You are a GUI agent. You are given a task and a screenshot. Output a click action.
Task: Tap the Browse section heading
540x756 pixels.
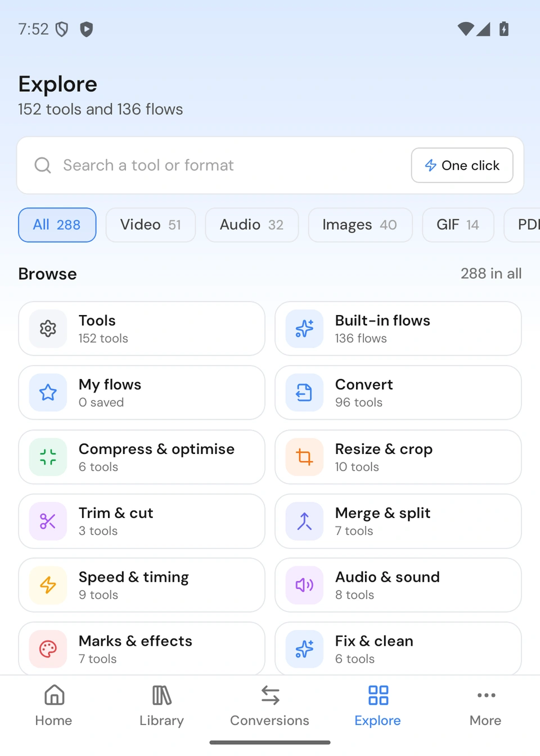47,274
